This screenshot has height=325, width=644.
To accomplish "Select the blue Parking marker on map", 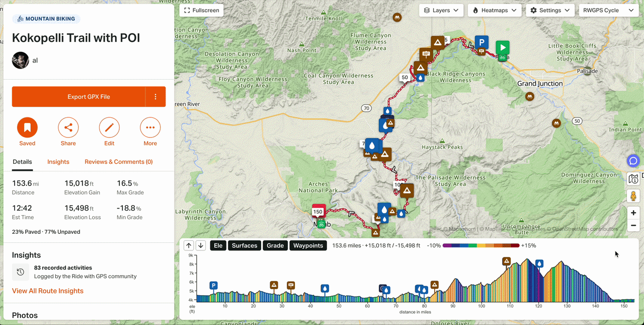I will [x=482, y=42].
